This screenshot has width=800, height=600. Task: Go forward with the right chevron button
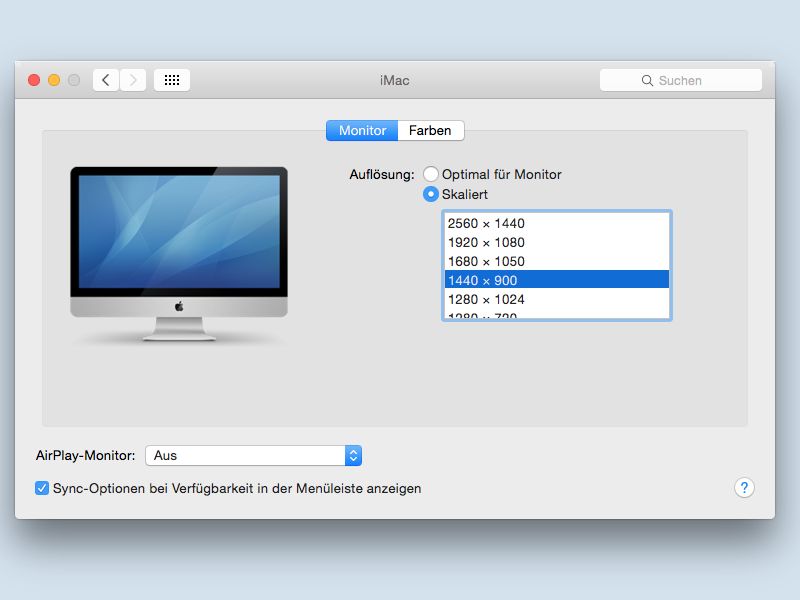coord(133,80)
